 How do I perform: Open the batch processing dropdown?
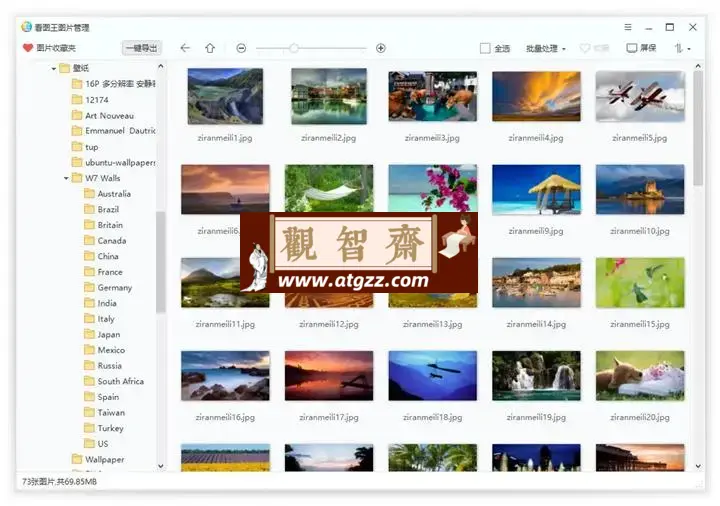point(546,48)
